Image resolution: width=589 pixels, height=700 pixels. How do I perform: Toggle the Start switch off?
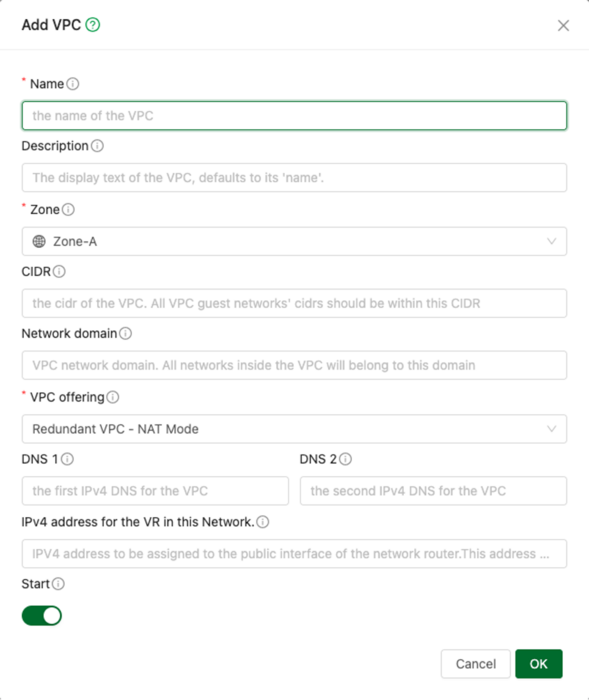pyautogui.click(x=42, y=616)
